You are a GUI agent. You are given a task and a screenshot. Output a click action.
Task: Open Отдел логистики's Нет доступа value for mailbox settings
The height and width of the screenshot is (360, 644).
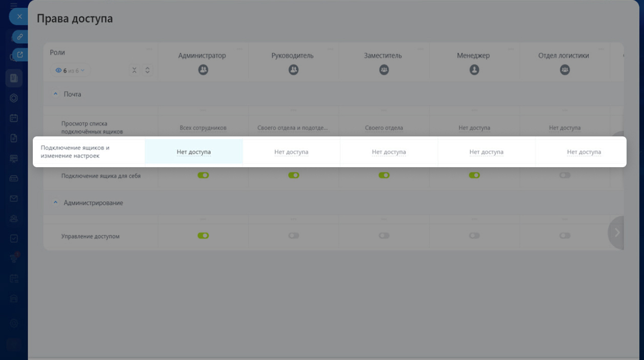pos(584,152)
